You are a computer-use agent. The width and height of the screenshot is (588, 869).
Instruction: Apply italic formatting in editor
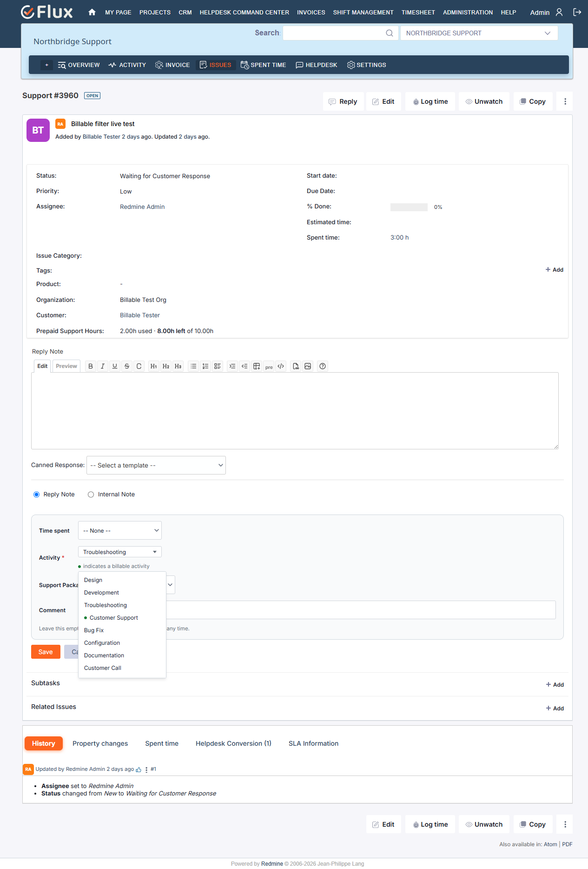(x=103, y=366)
